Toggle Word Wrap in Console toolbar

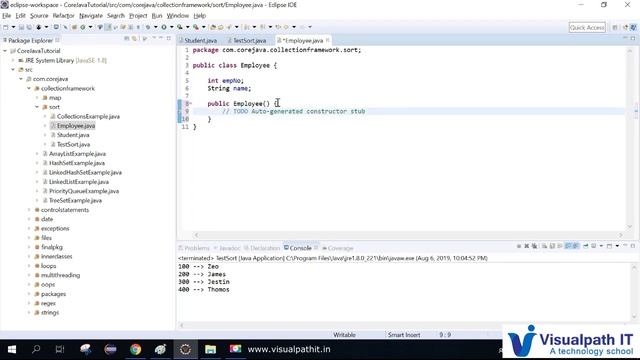pos(560,246)
